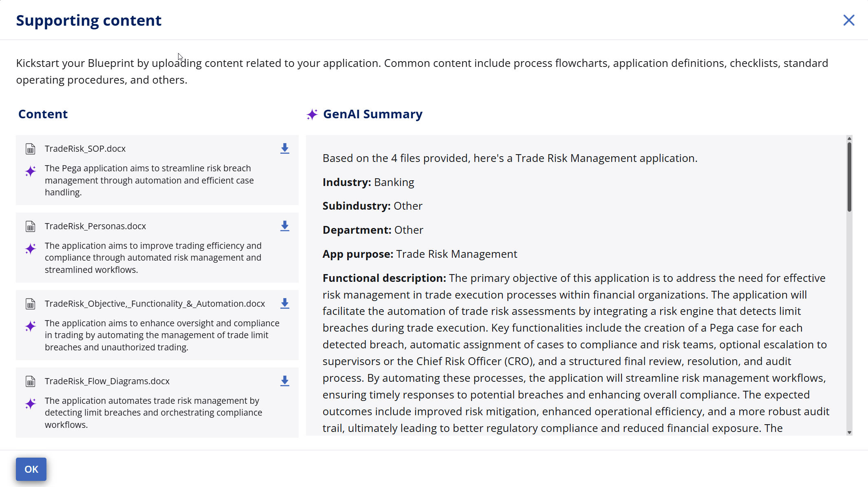The height and width of the screenshot is (487, 868).
Task: Select the TradeRisk_Personas.docx file name
Action: point(95,226)
